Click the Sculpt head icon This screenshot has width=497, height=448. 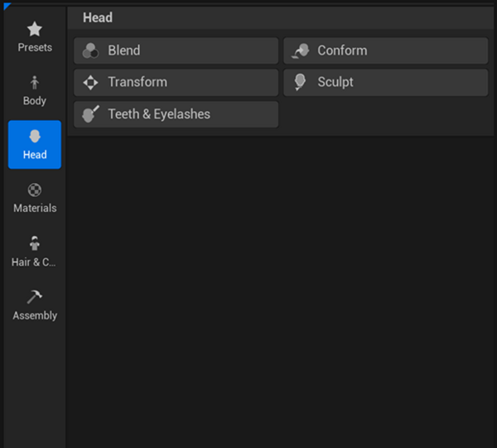coord(300,82)
